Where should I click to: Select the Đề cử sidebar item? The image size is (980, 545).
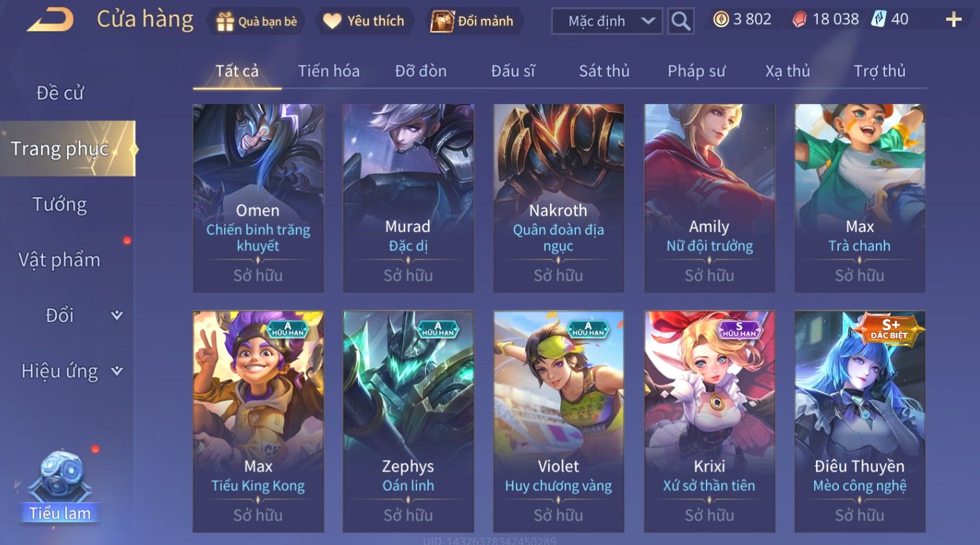point(60,93)
